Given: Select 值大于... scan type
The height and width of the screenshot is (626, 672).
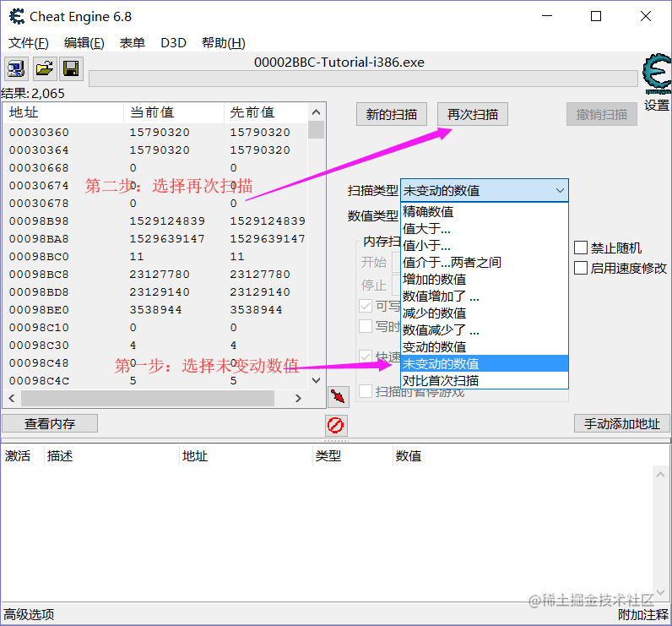Looking at the screenshot, I should [x=485, y=229].
